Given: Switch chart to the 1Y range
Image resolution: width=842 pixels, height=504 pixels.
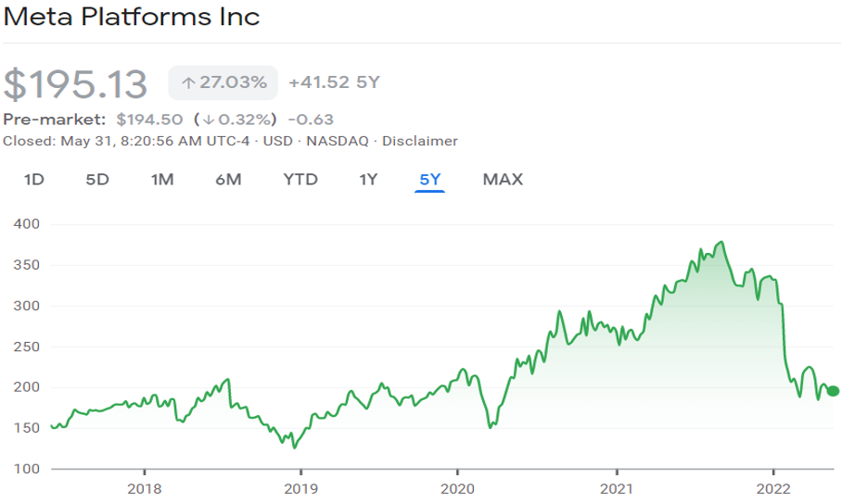Looking at the screenshot, I should coord(368,180).
